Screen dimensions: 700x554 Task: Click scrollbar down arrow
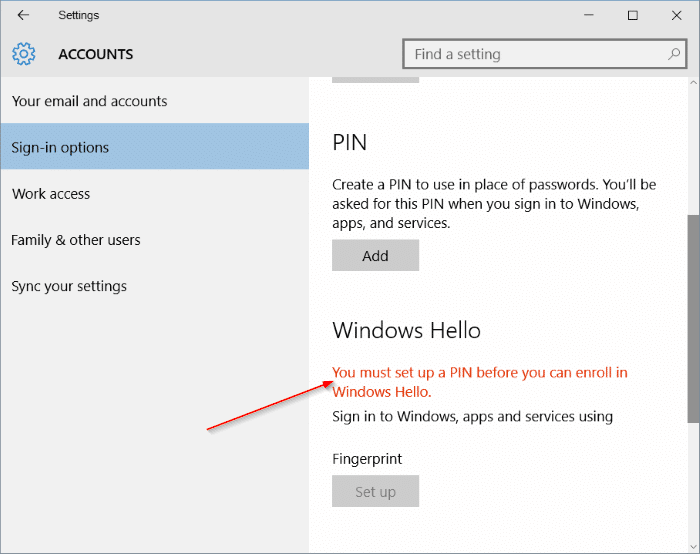point(693,546)
